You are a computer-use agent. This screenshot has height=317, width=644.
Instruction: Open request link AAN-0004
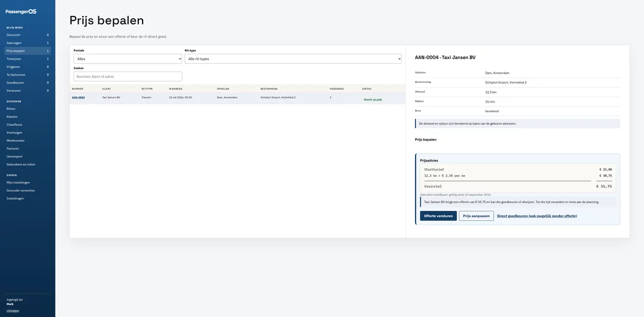click(79, 97)
